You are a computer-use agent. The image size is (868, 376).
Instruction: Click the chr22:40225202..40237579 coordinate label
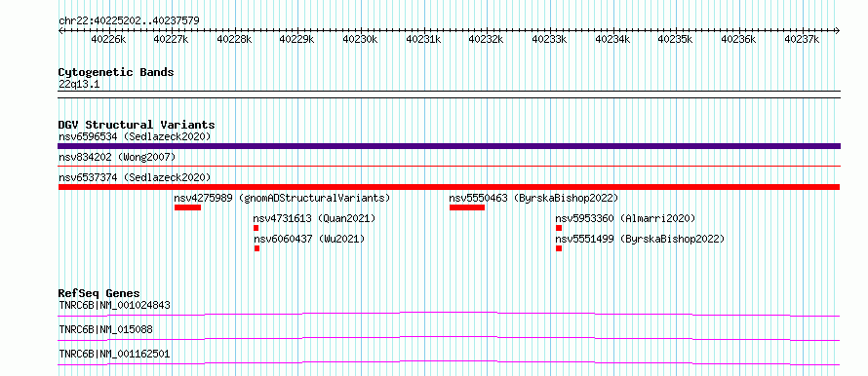tap(129, 20)
